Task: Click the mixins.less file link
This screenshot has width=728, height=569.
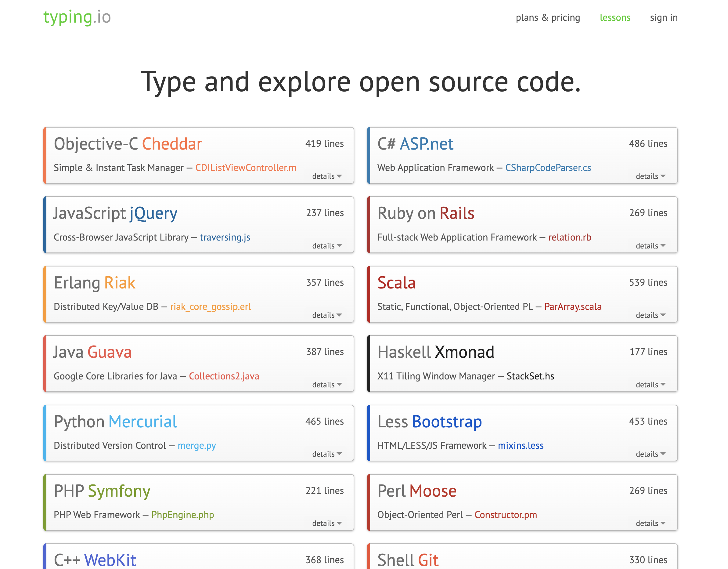Action: (521, 446)
